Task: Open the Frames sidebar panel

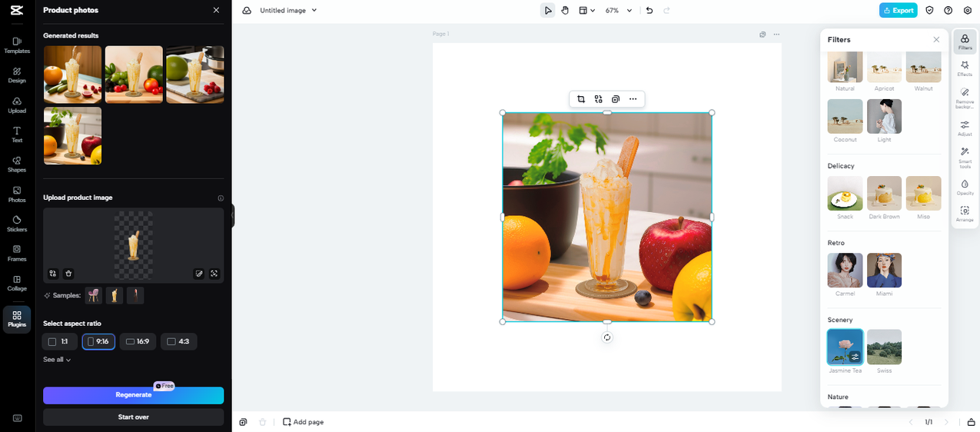Action: click(17, 254)
